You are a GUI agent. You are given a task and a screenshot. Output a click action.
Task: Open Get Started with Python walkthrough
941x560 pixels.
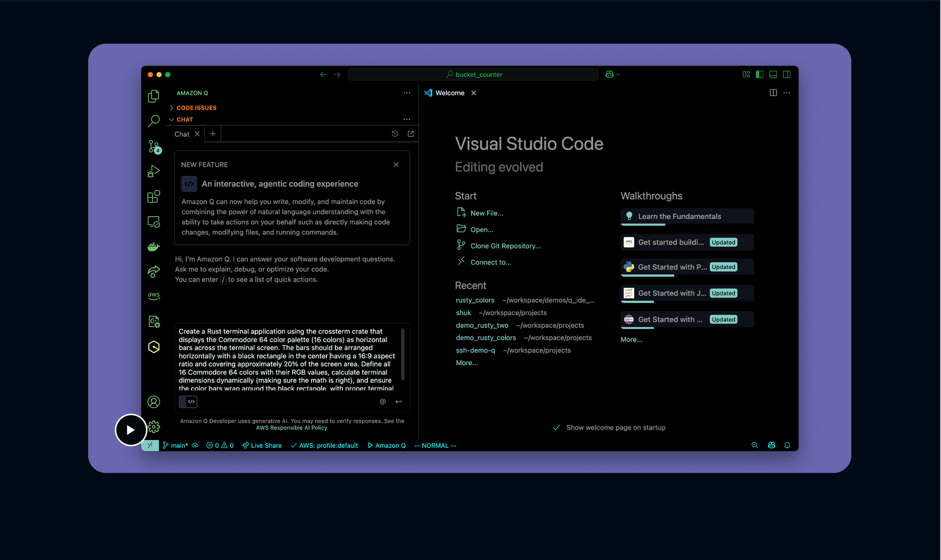(x=687, y=268)
